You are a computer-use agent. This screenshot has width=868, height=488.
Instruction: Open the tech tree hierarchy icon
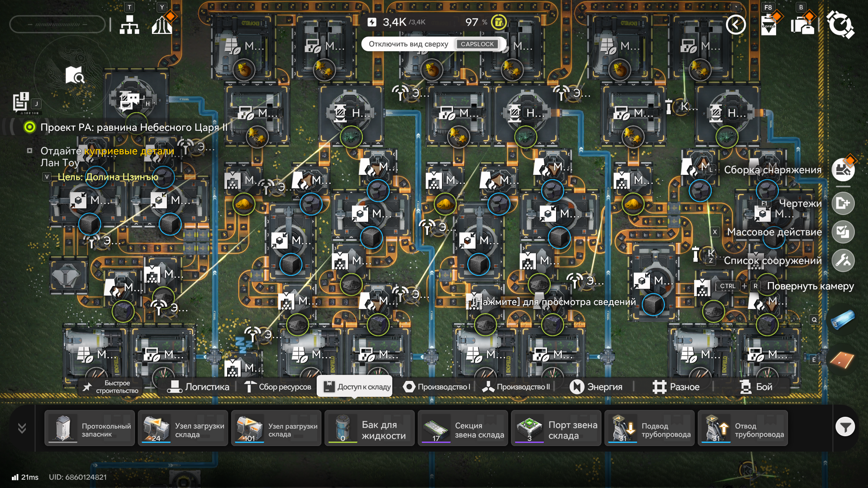(129, 25)
